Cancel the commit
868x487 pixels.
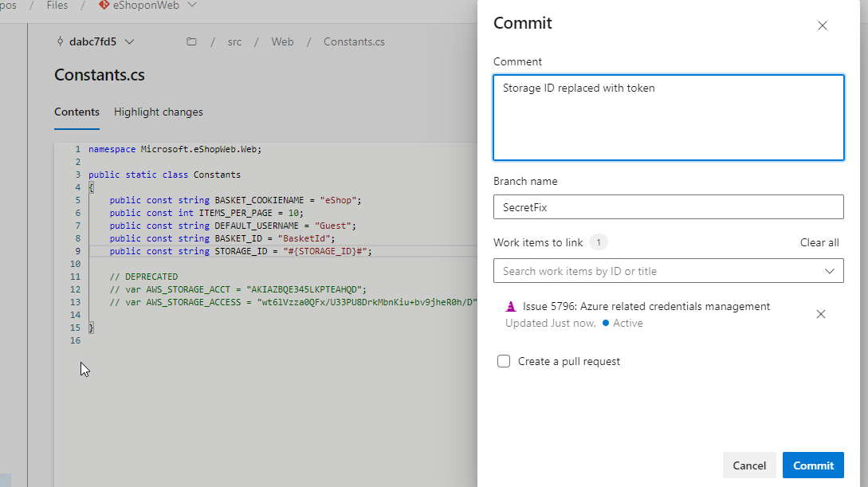749,465
